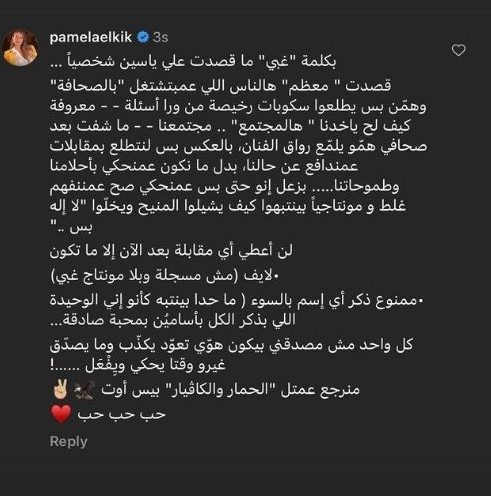Click the 3s timestamp
Screen dimensions: 491x496
click(160, 37)
